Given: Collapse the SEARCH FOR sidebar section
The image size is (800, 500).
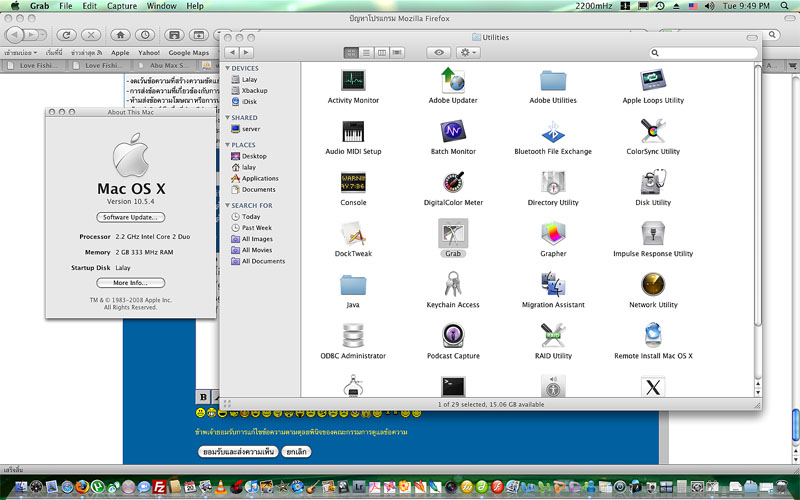Looking at the screenshot, I should 228,205.
